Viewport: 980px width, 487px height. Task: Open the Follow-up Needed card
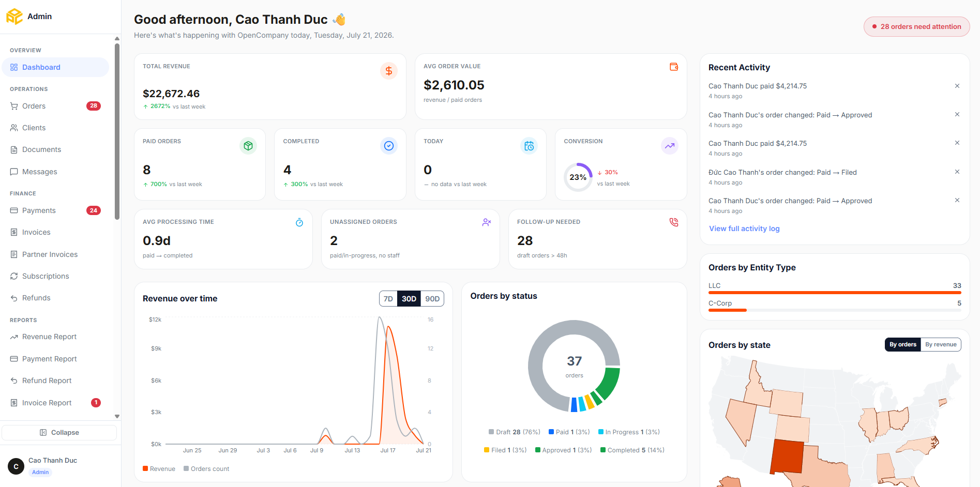tap(597, 239)
